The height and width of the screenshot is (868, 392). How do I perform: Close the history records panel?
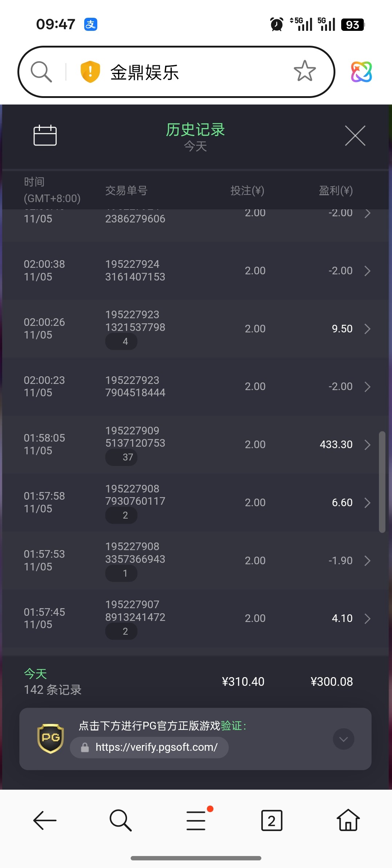355,136
